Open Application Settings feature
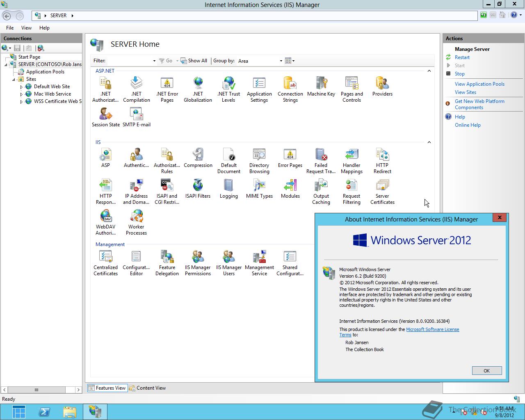525x420 pixels. tap(259, 89)
